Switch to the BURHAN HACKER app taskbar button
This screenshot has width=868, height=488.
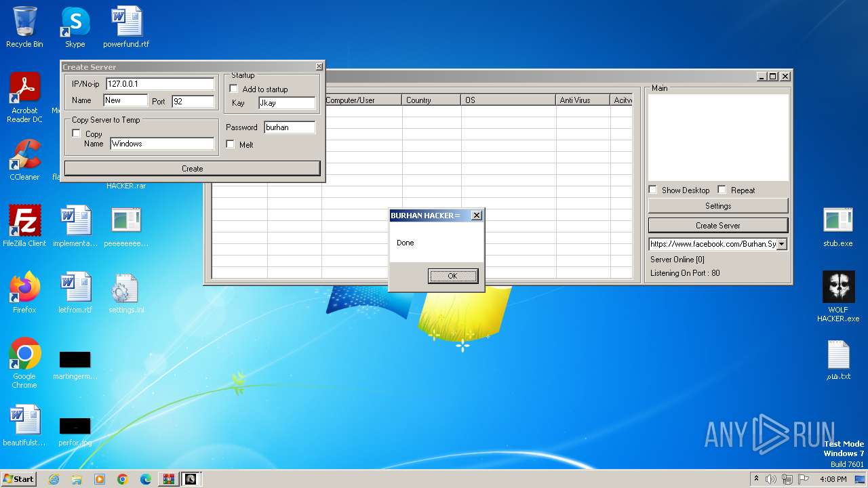[x=191, y=479]
